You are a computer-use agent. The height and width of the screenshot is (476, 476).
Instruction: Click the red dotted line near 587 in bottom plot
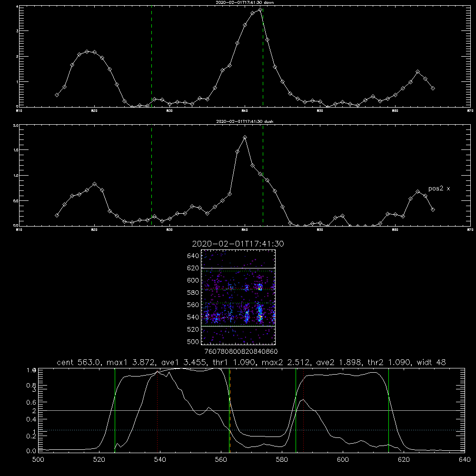(303, 411)
